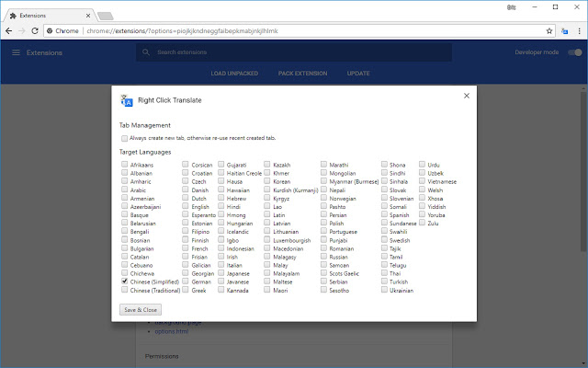Check the Latin language option
Screen dimensions: 588x368
[x=267, y=214]
